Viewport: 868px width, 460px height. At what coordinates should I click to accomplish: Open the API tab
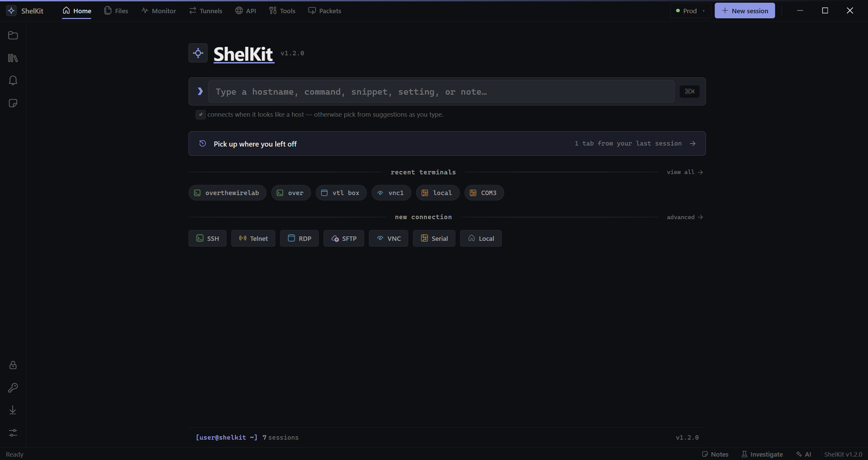point(245,11)
